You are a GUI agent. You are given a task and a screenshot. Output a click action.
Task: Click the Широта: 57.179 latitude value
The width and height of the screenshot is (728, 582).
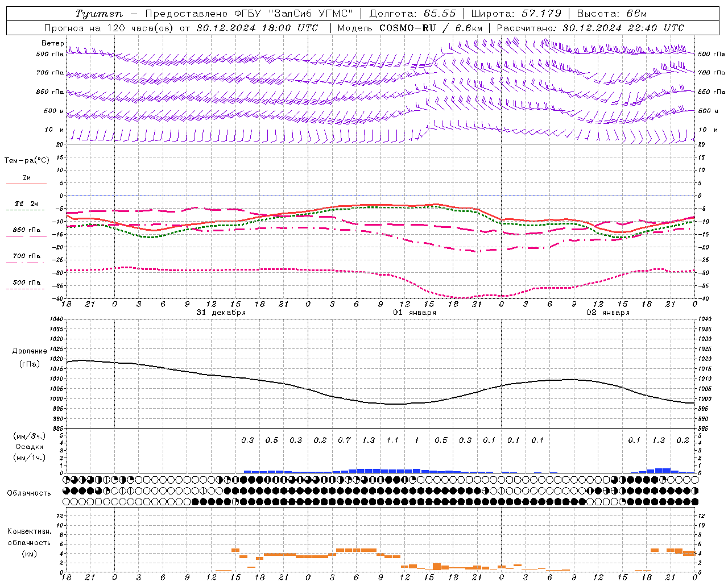516,14
